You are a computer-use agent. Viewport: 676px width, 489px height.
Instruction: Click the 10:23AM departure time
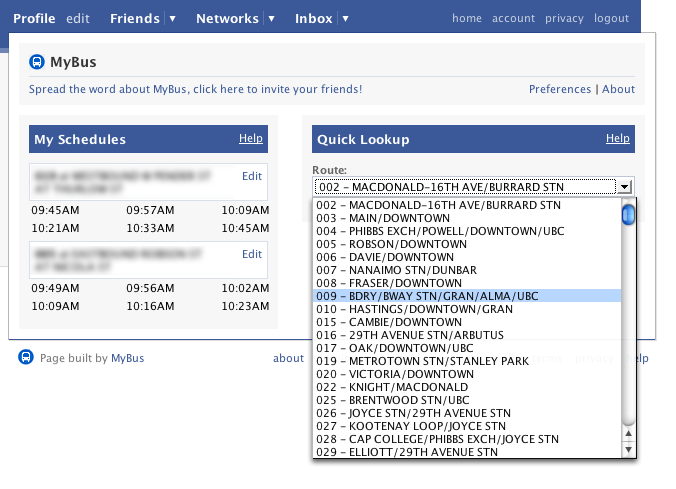coord(245,306)
